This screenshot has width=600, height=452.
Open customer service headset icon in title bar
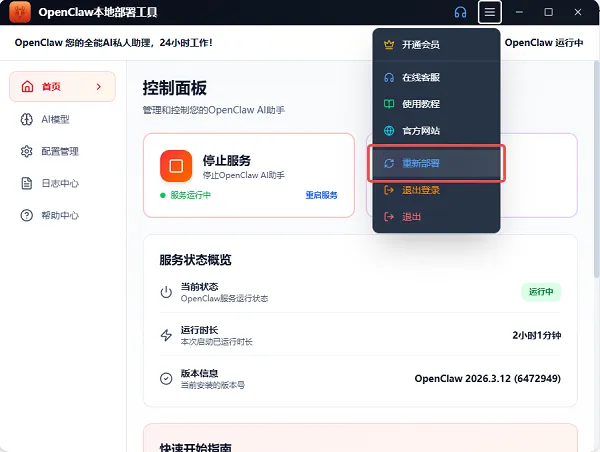[460, 12]
